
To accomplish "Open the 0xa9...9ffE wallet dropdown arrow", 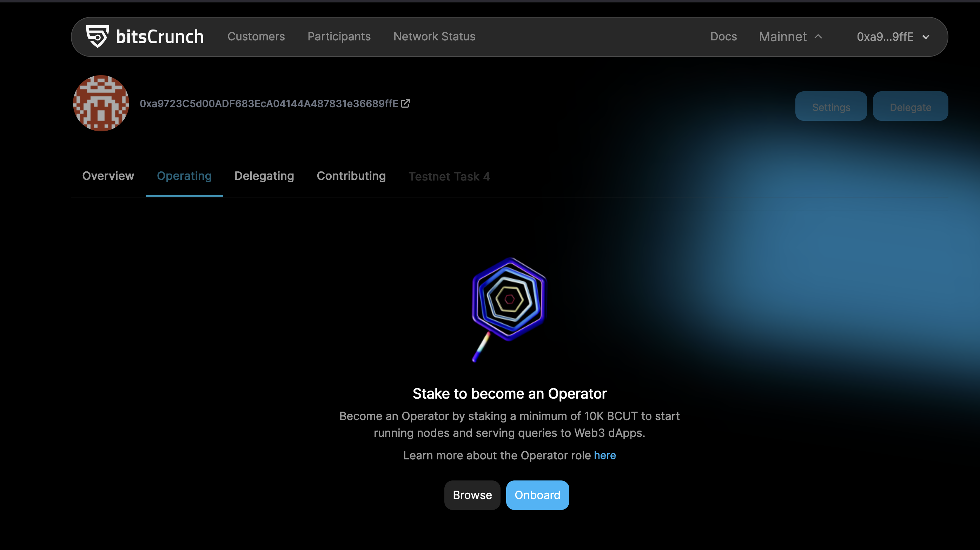I will pos(926,37).
